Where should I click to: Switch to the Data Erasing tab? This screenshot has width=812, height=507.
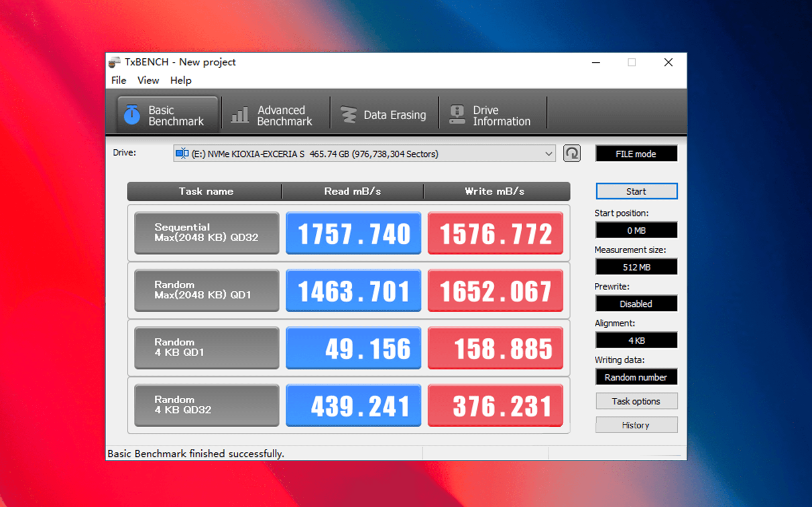point(384,115)
